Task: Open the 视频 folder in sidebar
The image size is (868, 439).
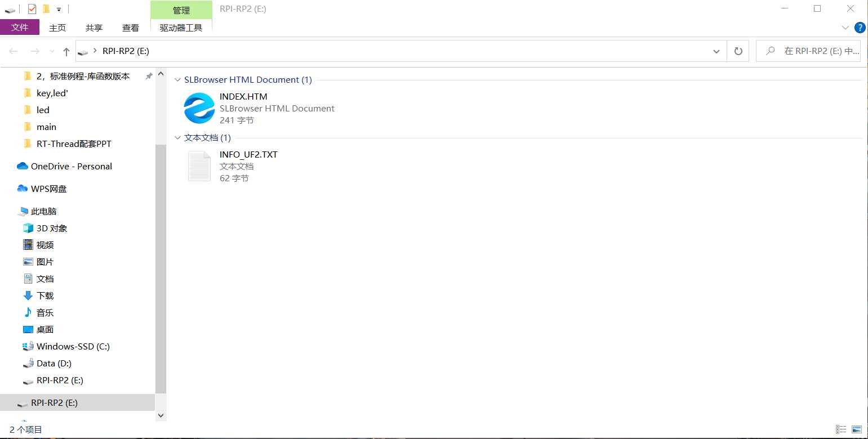Action: pyautogui.click(x=45, y=245)
